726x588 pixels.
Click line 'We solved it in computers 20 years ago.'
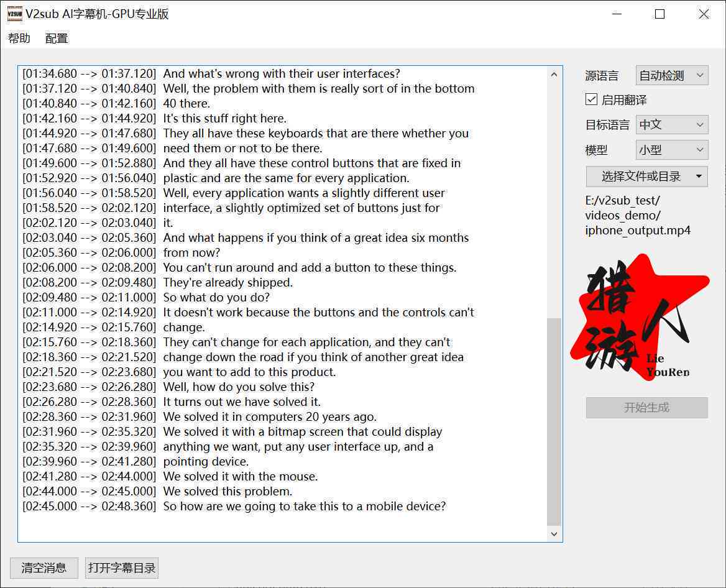(270, 416)
